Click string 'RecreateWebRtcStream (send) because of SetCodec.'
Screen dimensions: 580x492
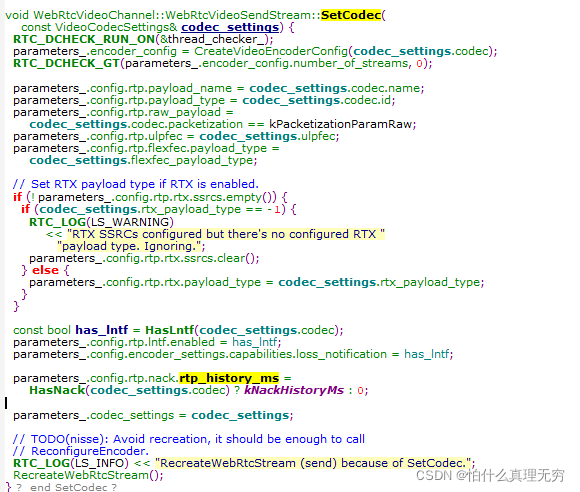click(x=313, y=463)
